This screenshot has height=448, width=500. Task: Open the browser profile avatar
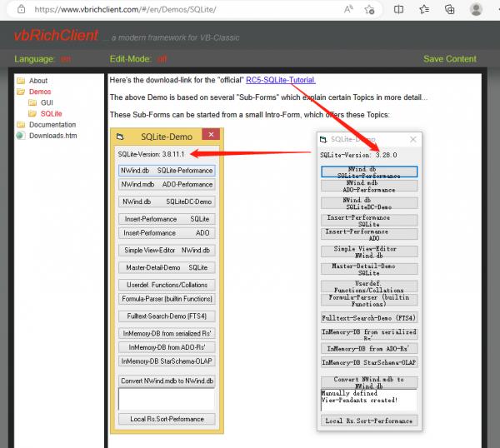tap(476, 9)
